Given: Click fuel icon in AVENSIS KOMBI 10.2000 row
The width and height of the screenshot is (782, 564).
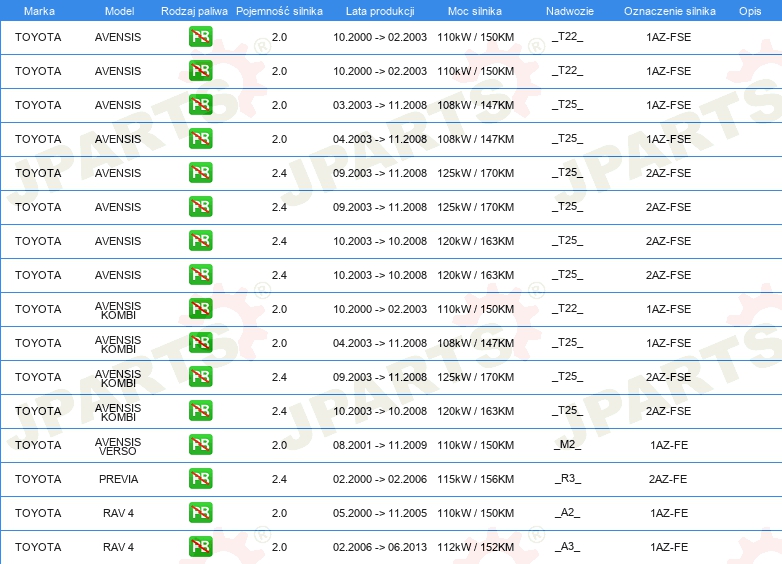Looking at the screenshot, I should point(200,308).
